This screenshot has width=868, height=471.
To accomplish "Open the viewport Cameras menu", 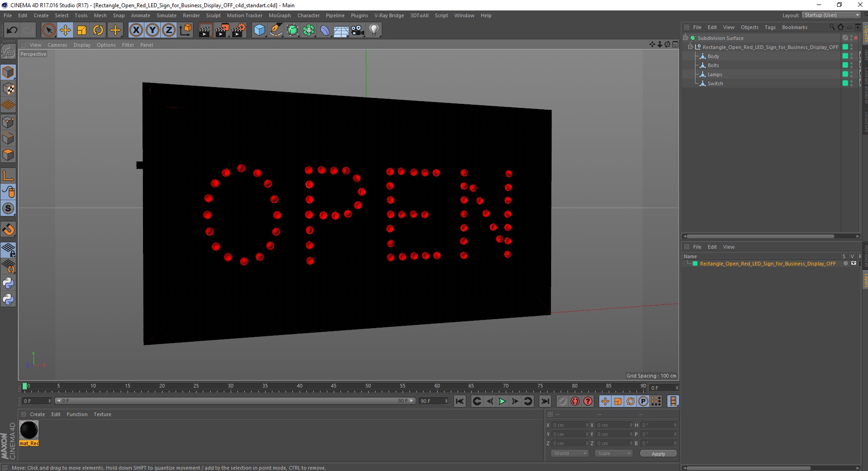I will coord(57,45).
